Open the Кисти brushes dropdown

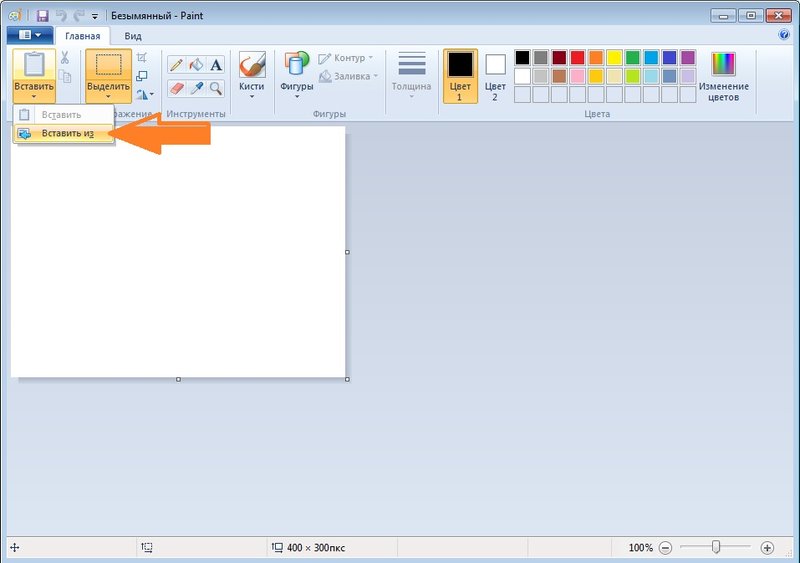(x=252, y=76)
